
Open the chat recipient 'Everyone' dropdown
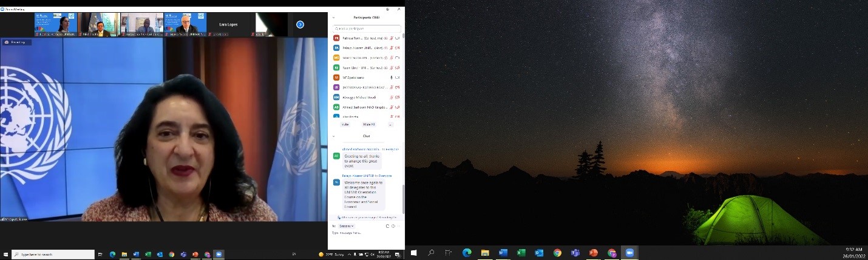(347, 226)
